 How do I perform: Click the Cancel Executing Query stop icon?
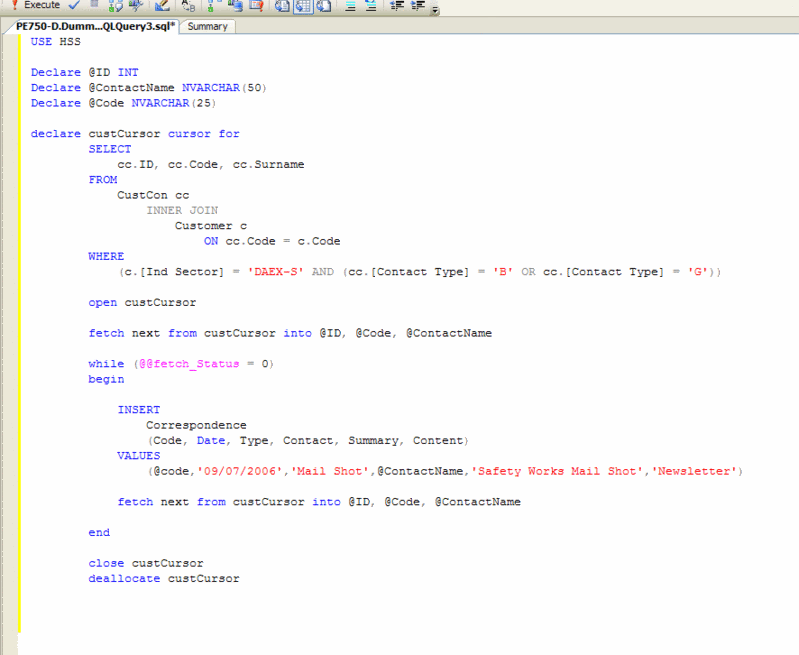[94, 4]
